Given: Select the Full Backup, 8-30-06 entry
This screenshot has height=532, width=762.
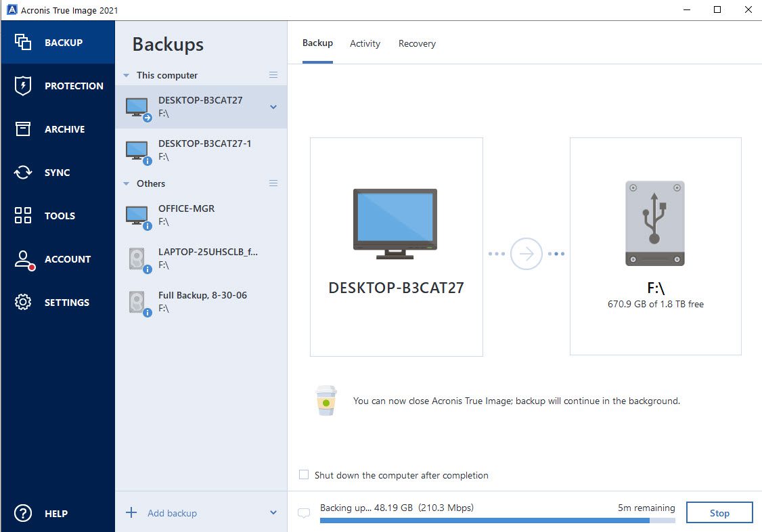Looking at the screenshot, I should click(201, 302).
